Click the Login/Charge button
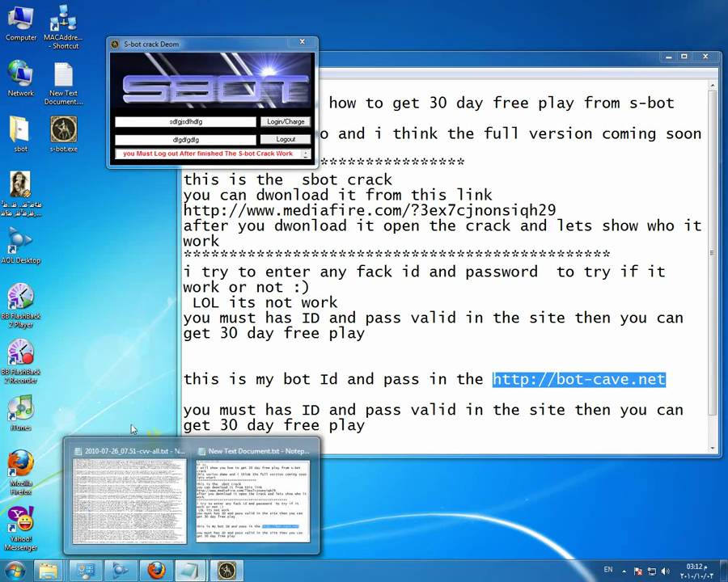The height and width of the screenshot is (582, 728). (286, 121)
